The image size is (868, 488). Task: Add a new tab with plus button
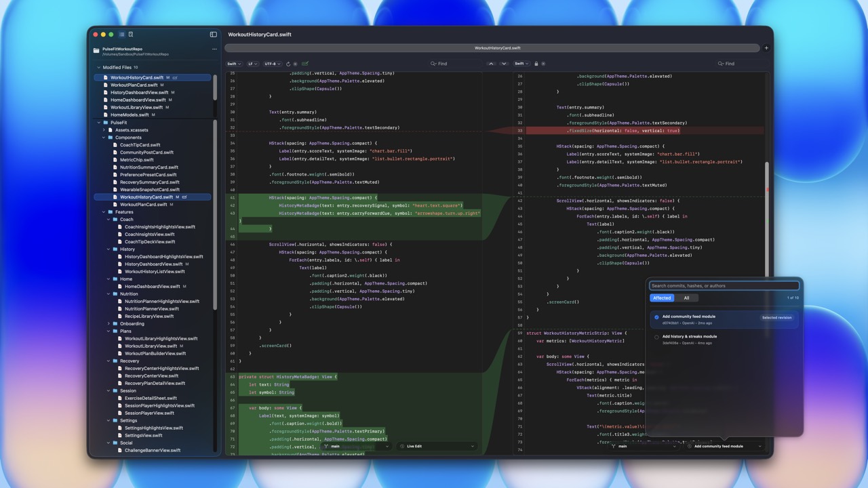click(766, 48)
